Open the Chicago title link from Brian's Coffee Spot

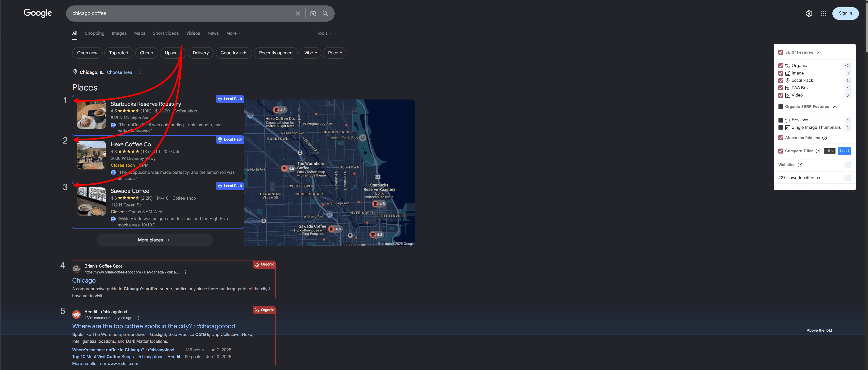(84, 281)
